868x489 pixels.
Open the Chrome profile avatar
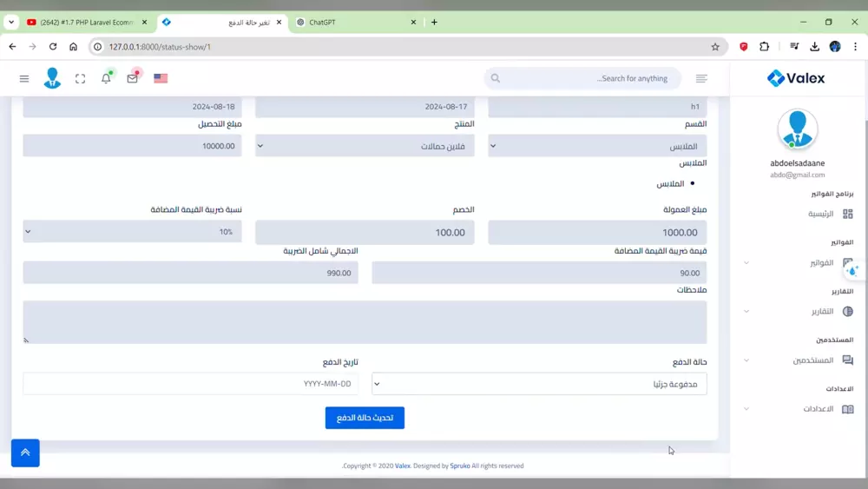[835, 47]
